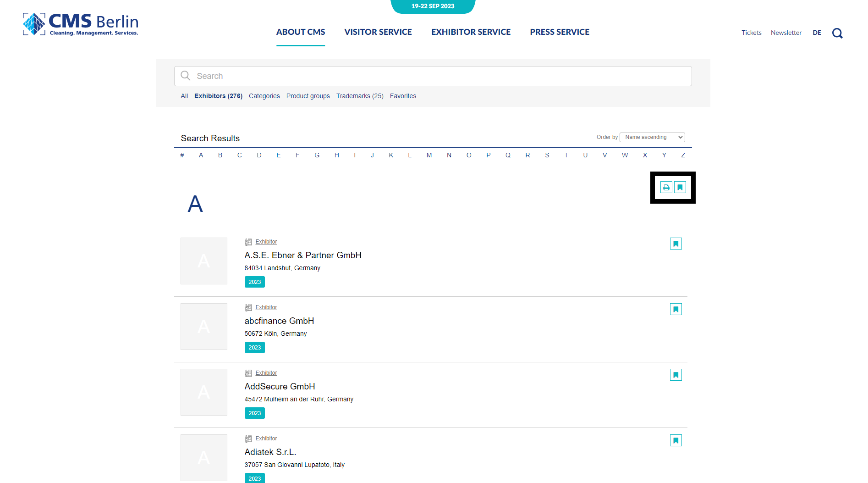Click exhibitor icon beside abcfinance label

(248, 307)
